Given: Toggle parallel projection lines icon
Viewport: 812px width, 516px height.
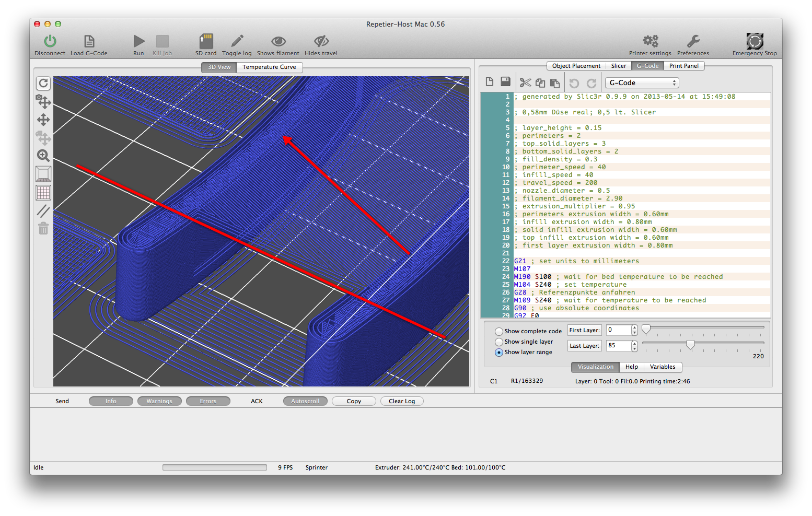Looking at the screenshot, I should pyautogui.click(x=43, y=211).
